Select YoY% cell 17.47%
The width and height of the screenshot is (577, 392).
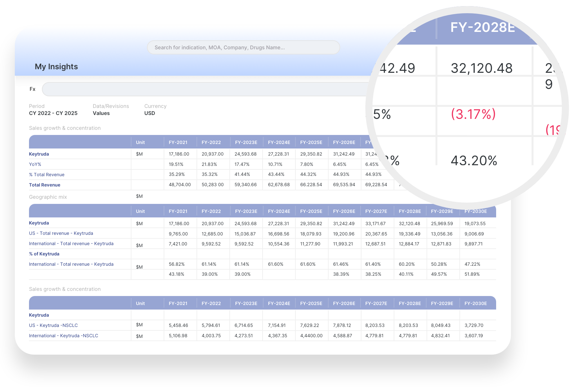[242, 164]
